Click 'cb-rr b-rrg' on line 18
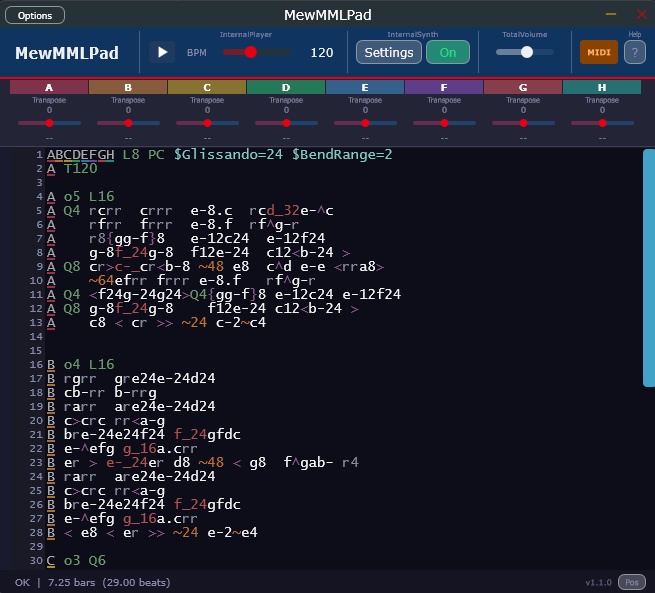The width and height of the screenshot is (655, 593). 110,392
